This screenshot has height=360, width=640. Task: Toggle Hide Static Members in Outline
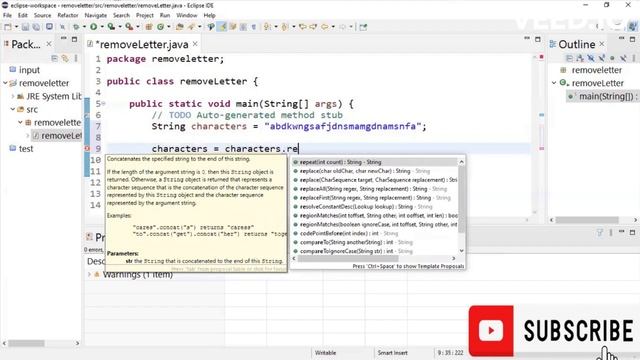pyautogui.click(x=602, y=58)
